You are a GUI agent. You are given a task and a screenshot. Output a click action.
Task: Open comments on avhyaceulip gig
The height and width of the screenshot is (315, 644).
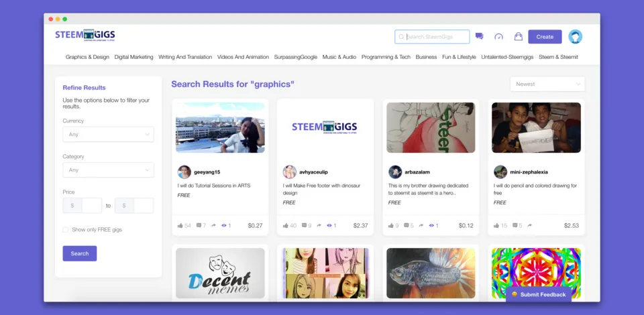coord(304,226)
